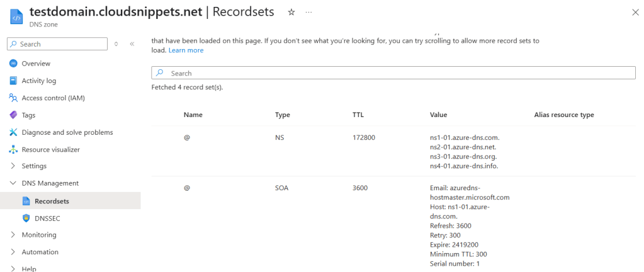
Task: Click the DNSSEC shield icon
Action: click(x=26, y=218)
